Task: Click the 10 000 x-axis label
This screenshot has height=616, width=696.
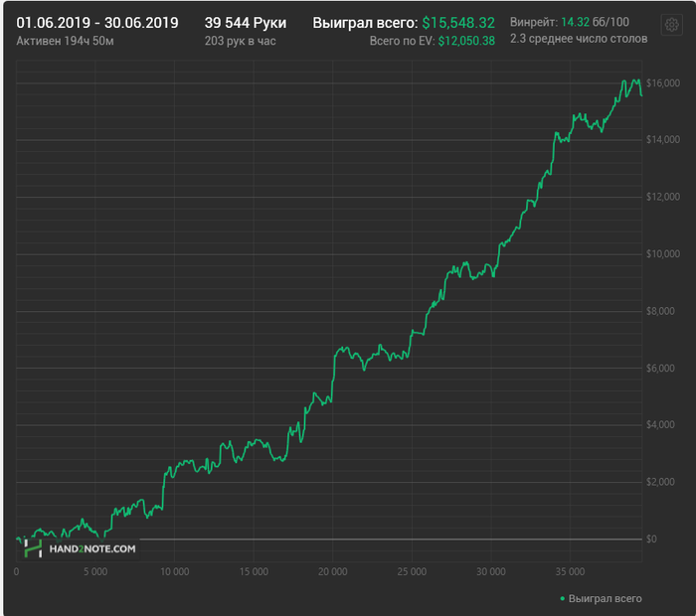Action: (174, 571)
